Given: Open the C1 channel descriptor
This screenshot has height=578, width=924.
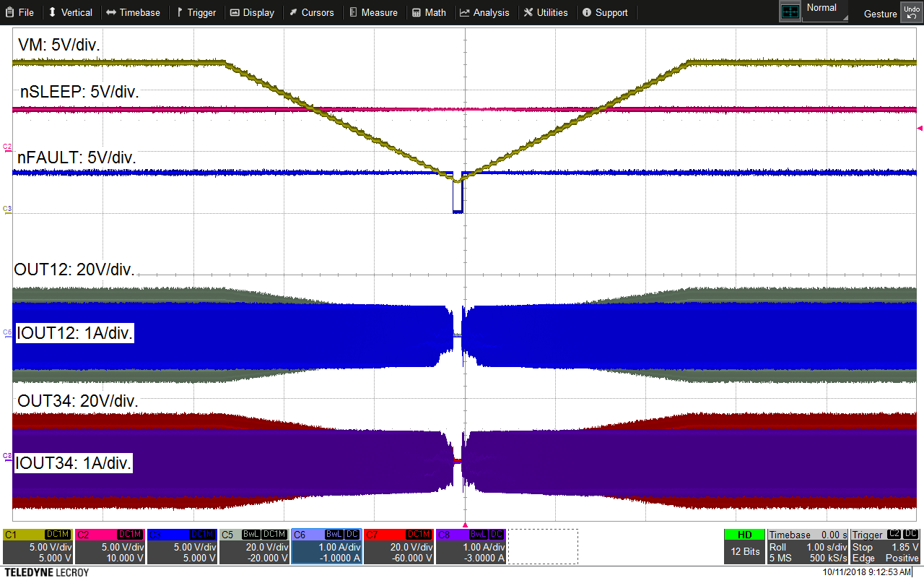Looking at the screenshot, I should (36, 547).
